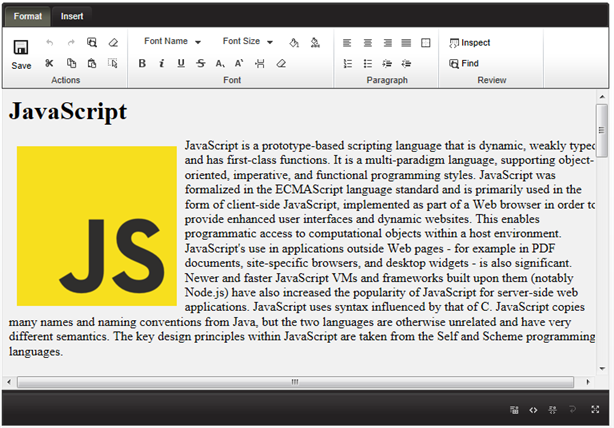This screenshot has width=614, height=428.
Task: Click the horizontal scrollbar thumb
Action: 296,382
